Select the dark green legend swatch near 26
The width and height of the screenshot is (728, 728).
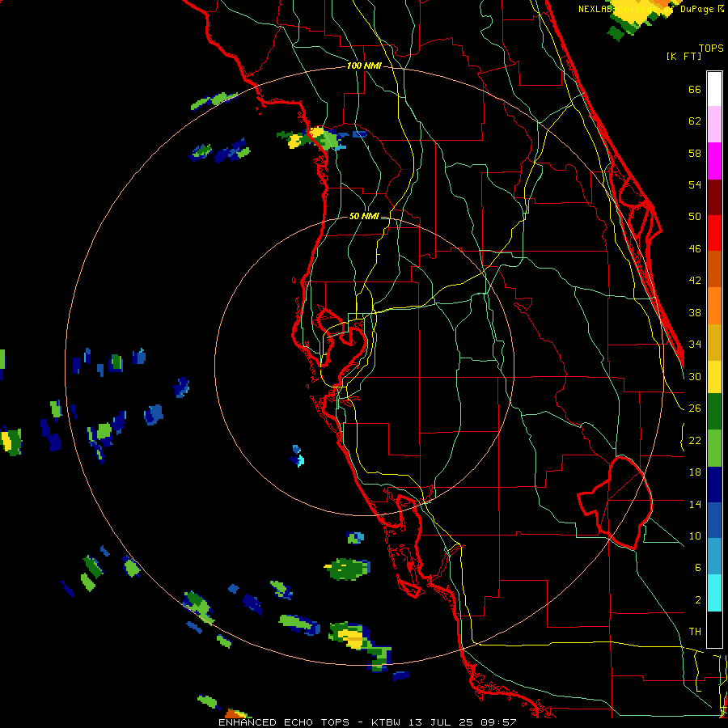click(714, 412)
